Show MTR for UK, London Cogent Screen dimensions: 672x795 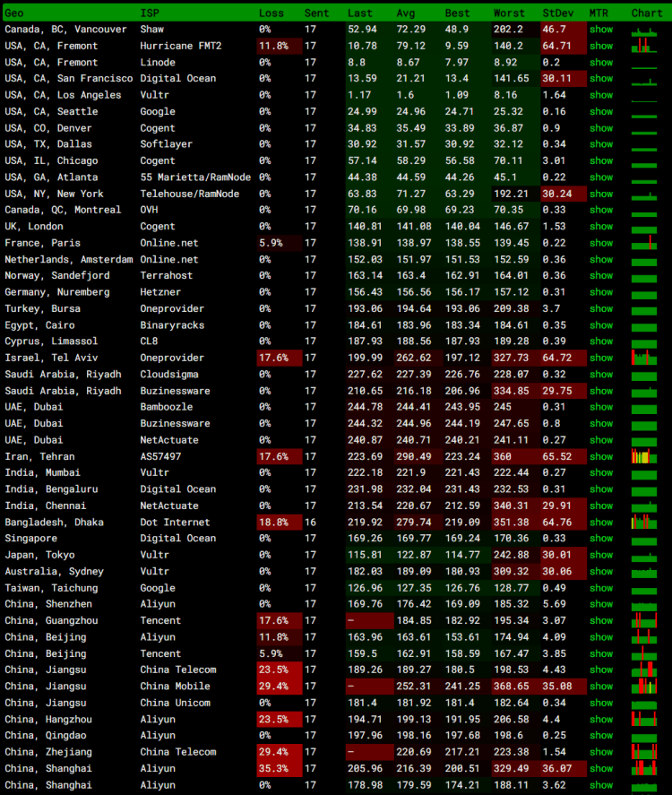click(x=601, y=227)
